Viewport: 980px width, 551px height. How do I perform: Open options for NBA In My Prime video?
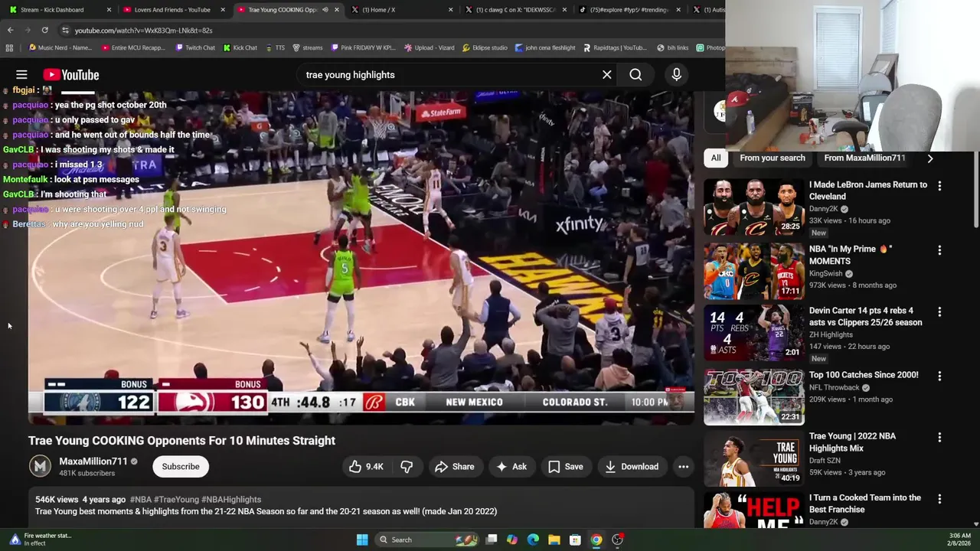[x=939, y=250]
